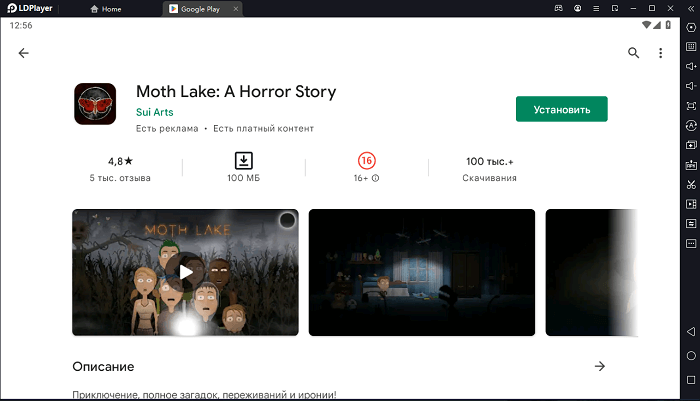Screen dimensions: 700x401
Task: Tap Android back triangle in sidebar
Action: [691, 331]
